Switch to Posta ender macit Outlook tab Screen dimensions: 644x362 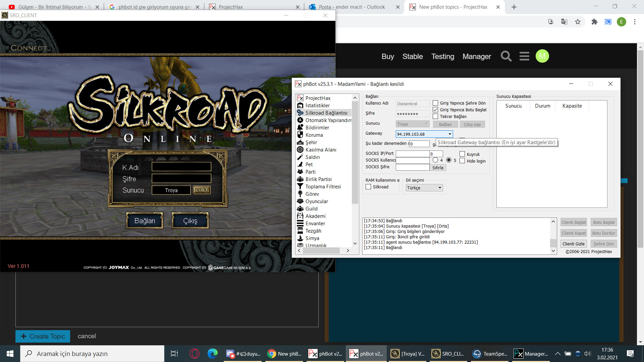[352, 7]
